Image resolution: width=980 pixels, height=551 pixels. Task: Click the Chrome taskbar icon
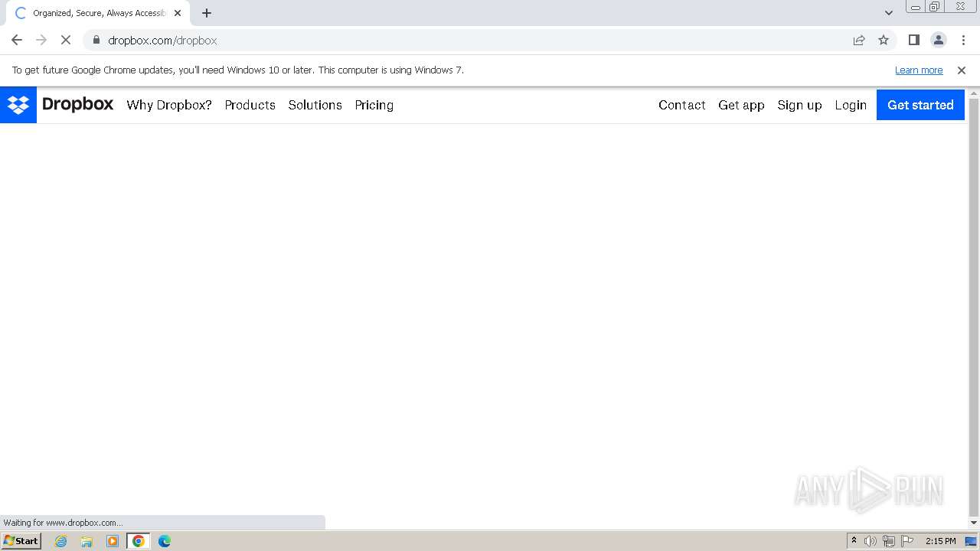tap(139, 541)
